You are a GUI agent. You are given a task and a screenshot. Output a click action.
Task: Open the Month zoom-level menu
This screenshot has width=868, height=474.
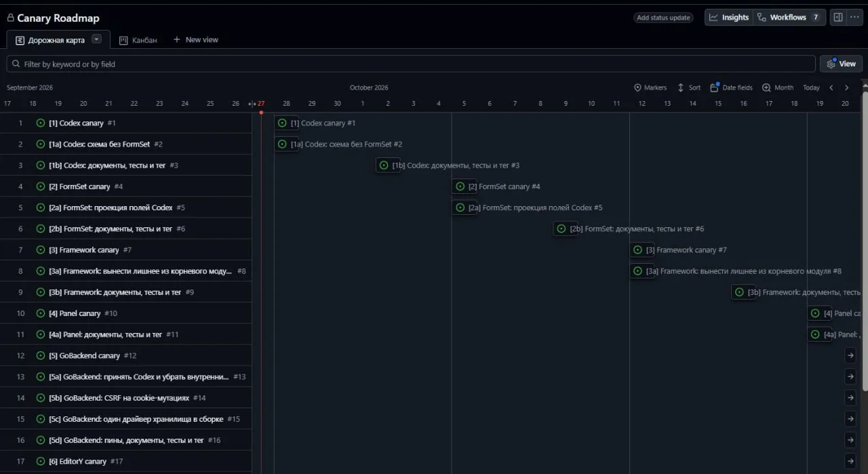pos(778,87)
